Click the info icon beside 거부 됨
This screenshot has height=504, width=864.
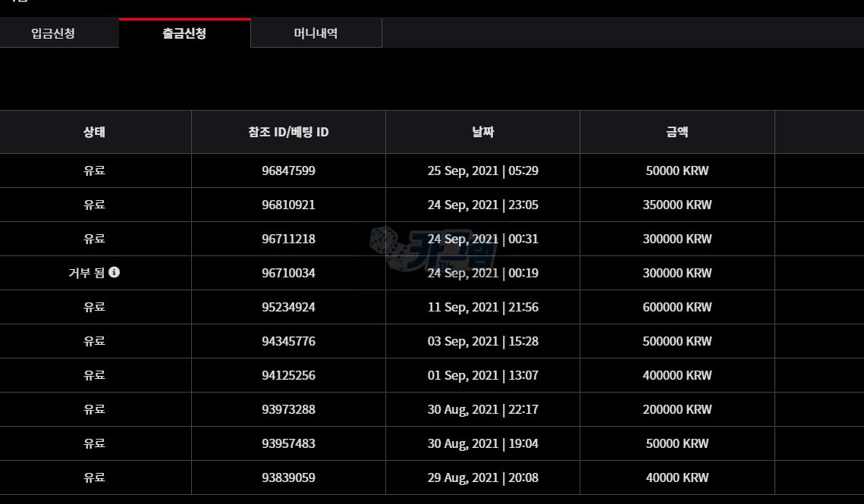pos(114,272)
